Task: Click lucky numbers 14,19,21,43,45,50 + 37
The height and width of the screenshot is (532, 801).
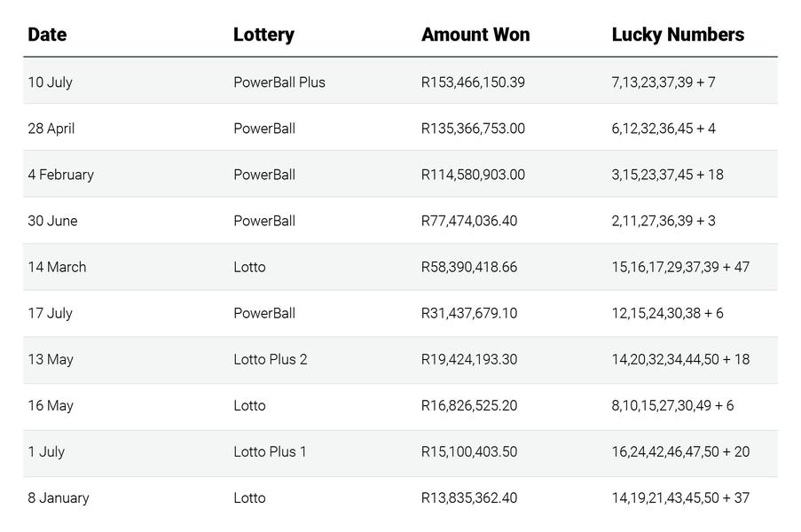Action: tap(680, 497)
